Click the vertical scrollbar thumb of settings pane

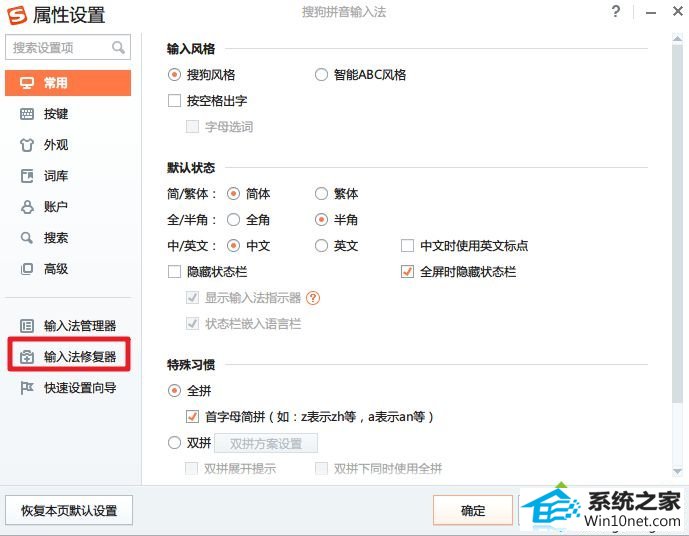click(x=677, y=223)
